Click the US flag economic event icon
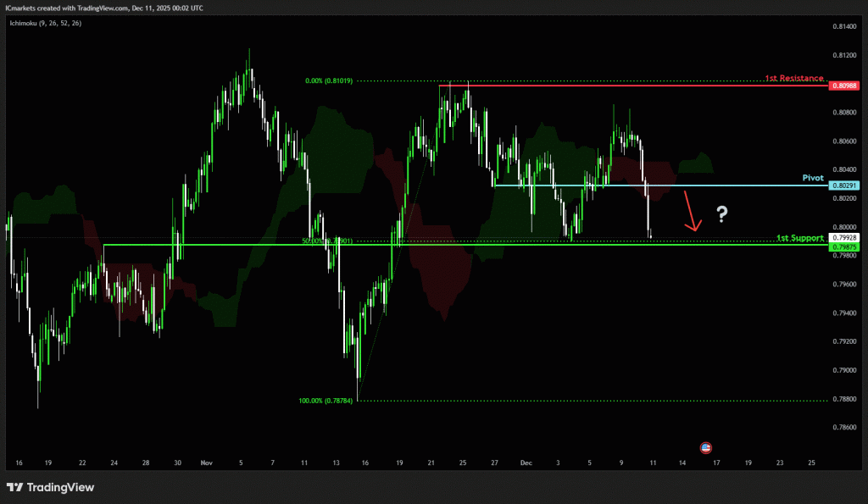 [x=706, y=447]
